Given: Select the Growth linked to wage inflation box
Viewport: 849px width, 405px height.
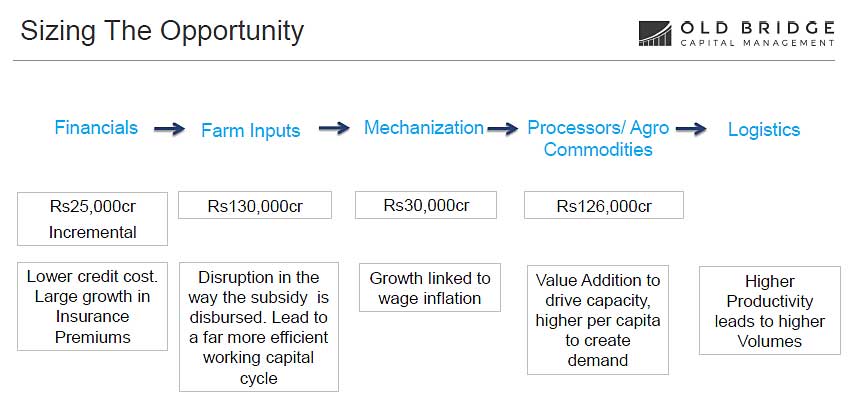Looking at the screenshot, I should (430, 288).
